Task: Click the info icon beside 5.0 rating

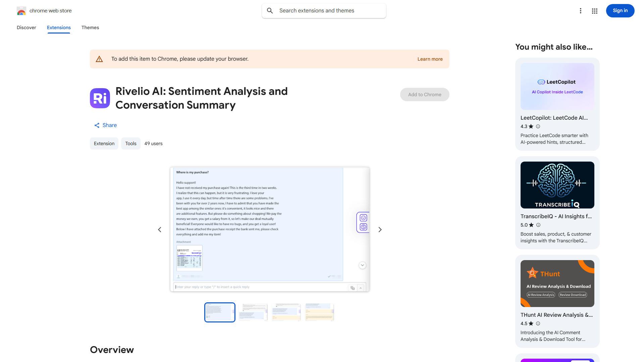Action: click(538, 225)
